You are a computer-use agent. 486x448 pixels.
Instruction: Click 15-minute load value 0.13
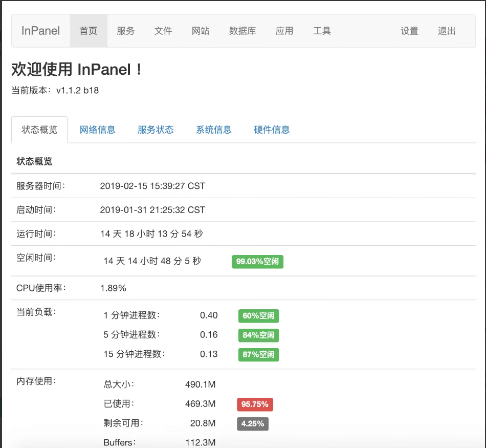click(x=209, y=354)
